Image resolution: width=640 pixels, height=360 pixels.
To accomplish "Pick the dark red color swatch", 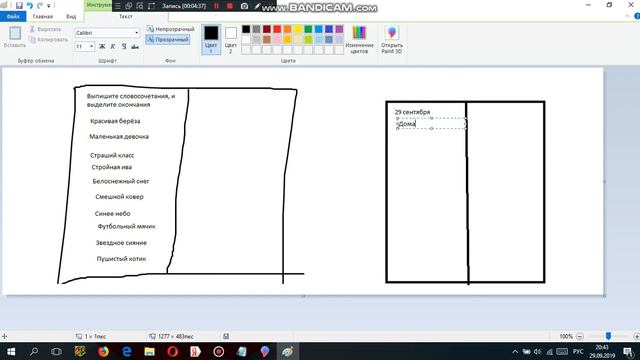I will [x=267, y=29].
